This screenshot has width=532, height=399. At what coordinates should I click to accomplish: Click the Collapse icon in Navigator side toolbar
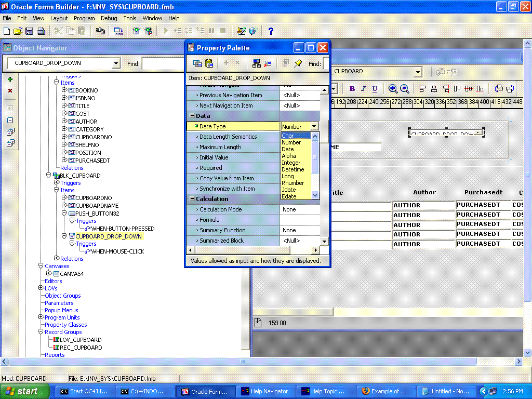click(10, 121)
